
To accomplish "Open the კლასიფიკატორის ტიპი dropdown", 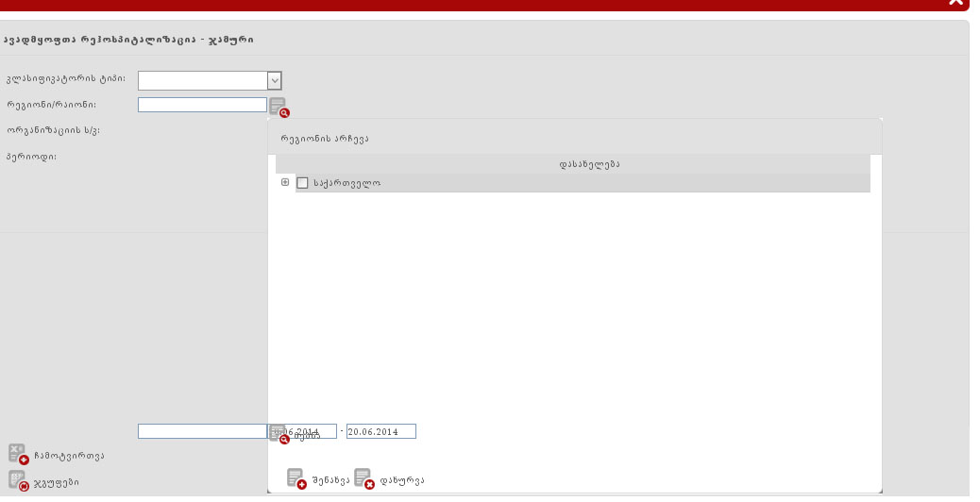I will click(274, 81).
